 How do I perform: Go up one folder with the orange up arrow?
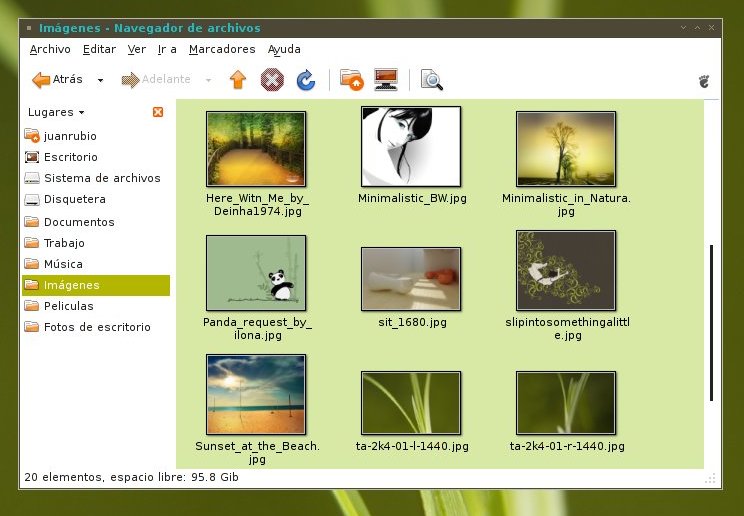238,80
